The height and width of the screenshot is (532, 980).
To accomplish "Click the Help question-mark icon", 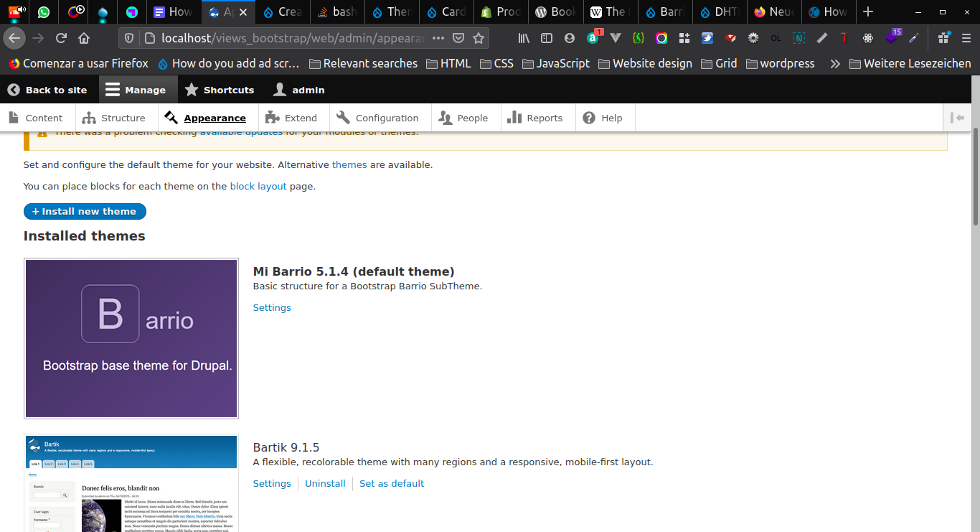I will [590, 117].
